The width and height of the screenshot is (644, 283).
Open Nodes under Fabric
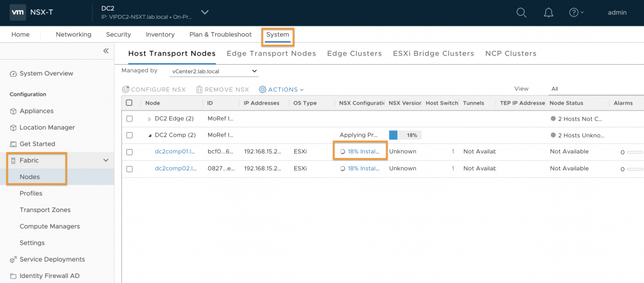[x=30, y=177]
